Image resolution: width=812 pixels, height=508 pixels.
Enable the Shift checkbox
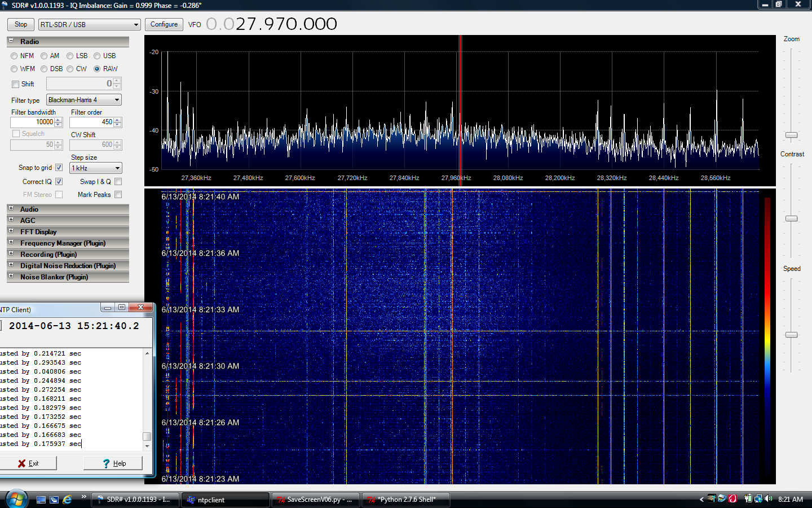pos(16,84)
